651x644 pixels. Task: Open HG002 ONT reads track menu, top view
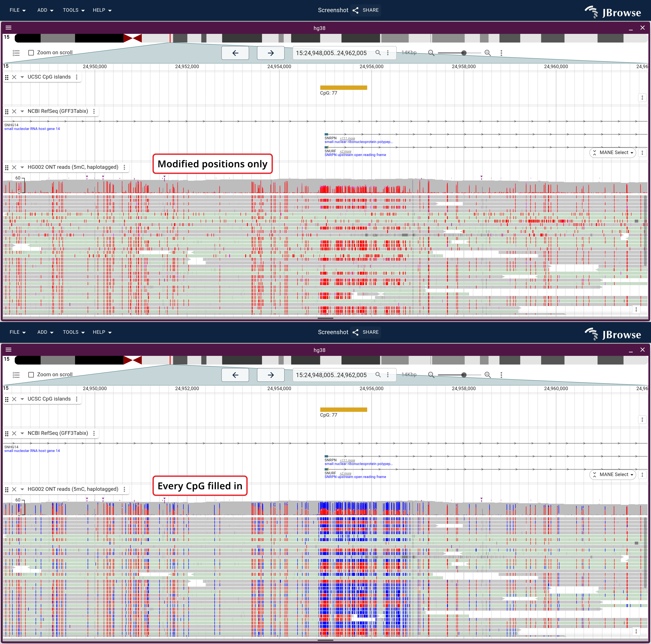[124, 167]
